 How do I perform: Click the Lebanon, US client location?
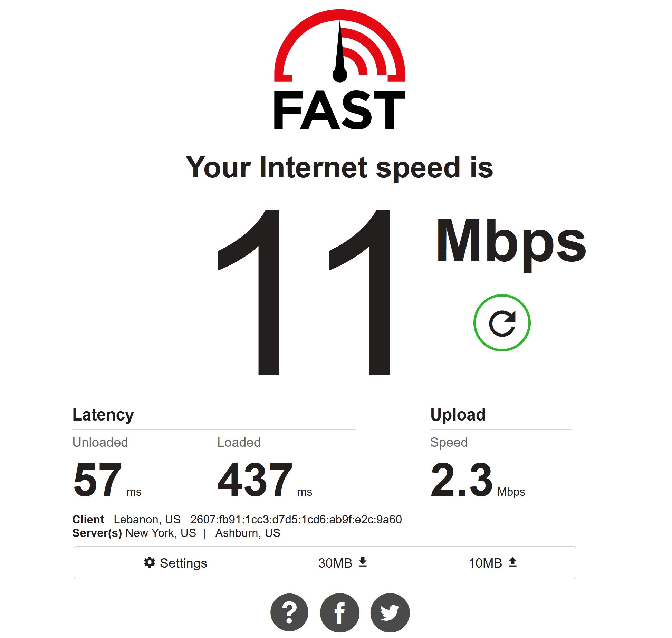pyautogui.click(x=147, y=520)
